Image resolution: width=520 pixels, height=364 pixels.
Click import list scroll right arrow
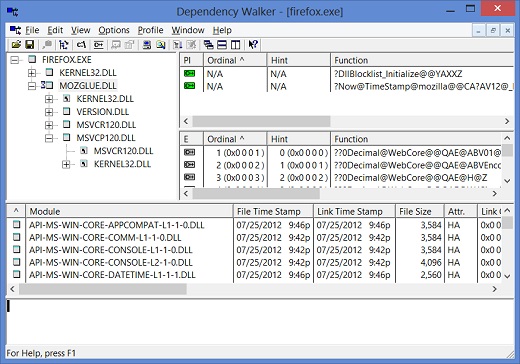point(507,121)
